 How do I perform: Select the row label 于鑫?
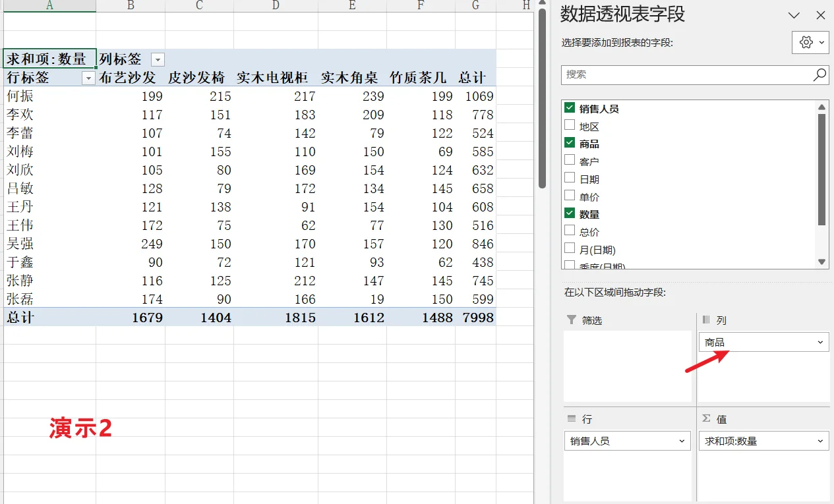[x=49, y=262]
